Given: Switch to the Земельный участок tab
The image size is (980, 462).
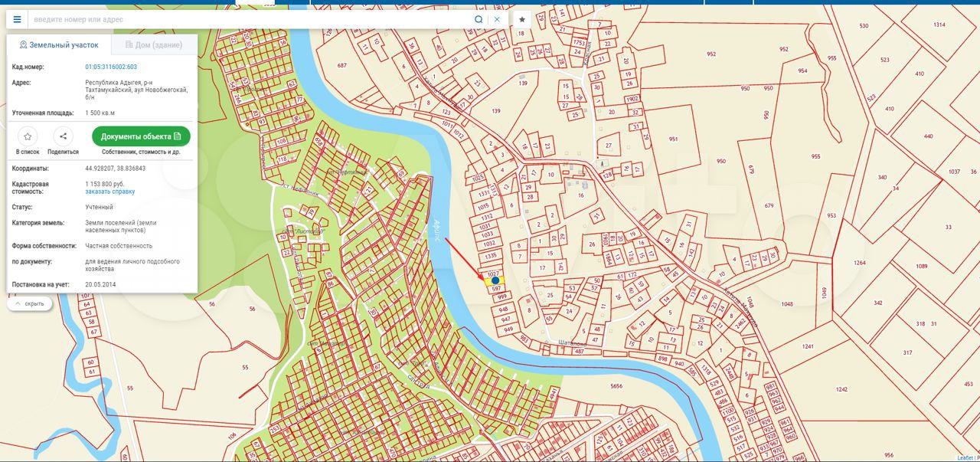Looking at the screenshot, I should click(59, 45).
